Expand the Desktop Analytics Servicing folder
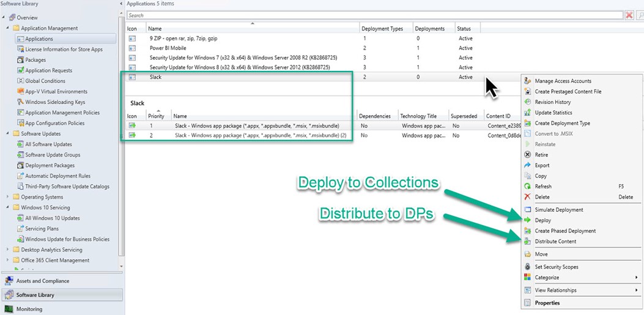The width and height of the screenshot is (644, 315). pyautogui.click(x=8, y=250)
